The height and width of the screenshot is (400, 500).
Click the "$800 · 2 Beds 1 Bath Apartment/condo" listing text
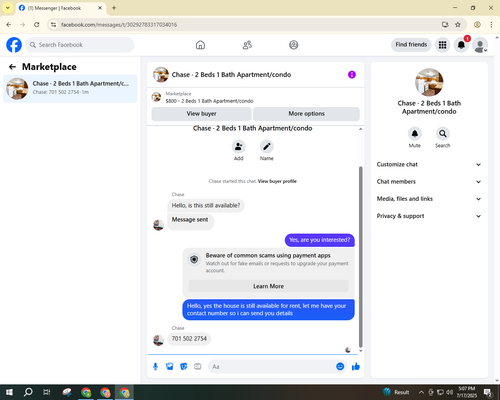(209, 101)
